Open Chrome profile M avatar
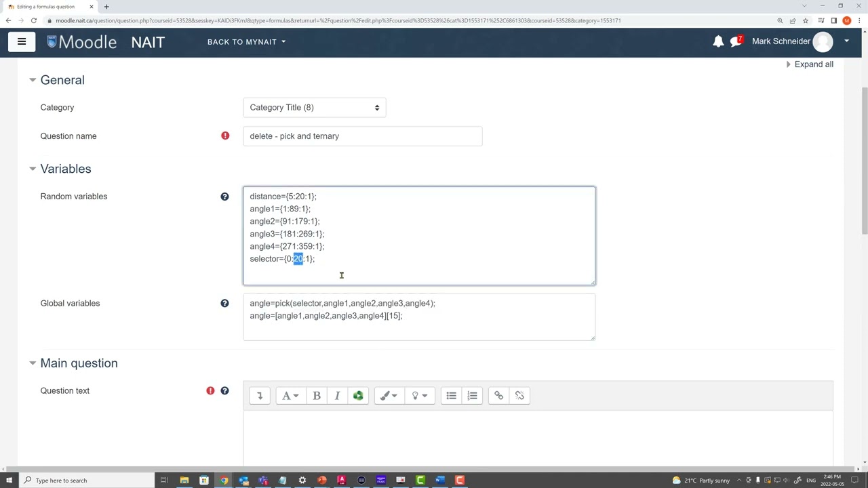Image resolution: width=868 pixels, height=488 pixels. click(x=846, y=20)
